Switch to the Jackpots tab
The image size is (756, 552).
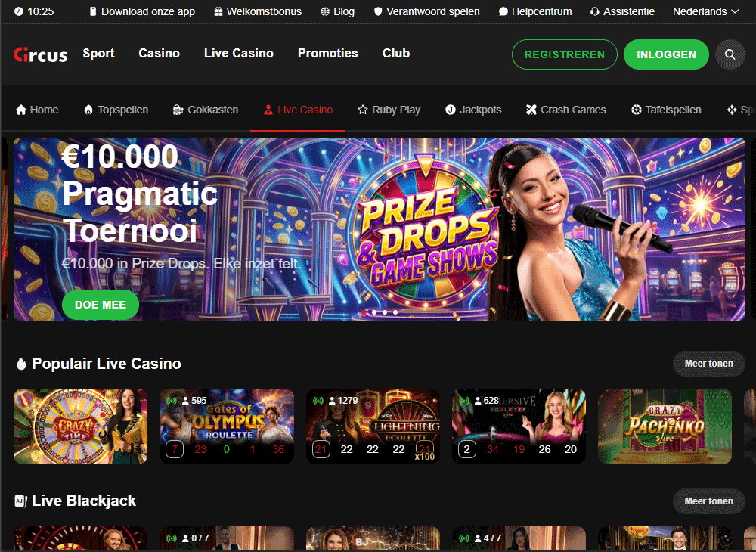pos(473,110)
